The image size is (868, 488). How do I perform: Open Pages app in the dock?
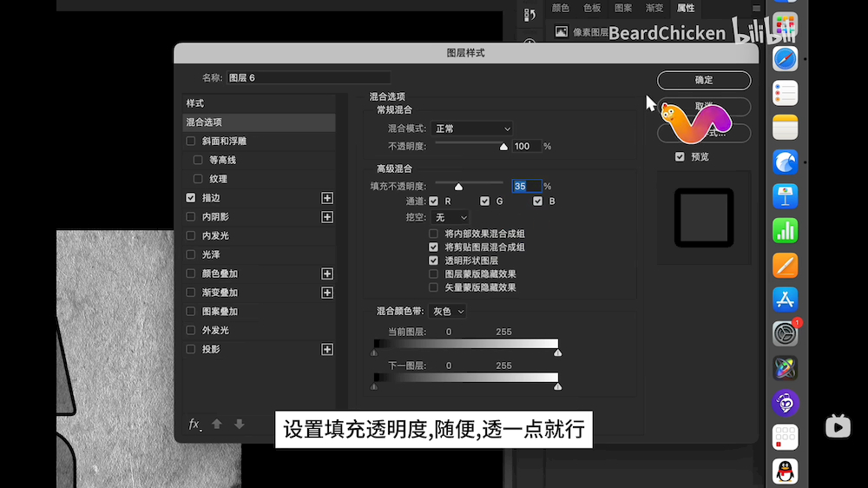785,266
